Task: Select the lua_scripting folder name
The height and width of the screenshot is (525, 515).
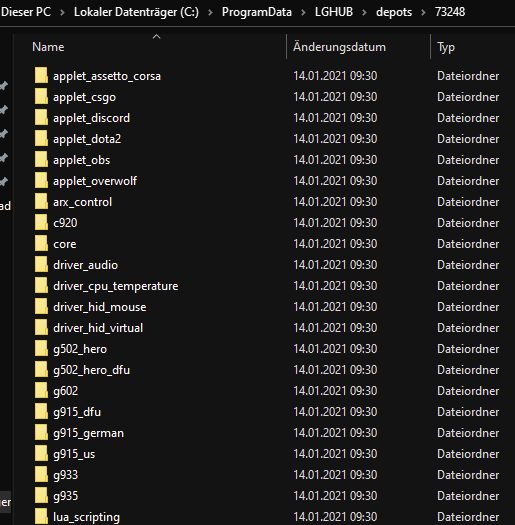Action: tap(86, 517)
